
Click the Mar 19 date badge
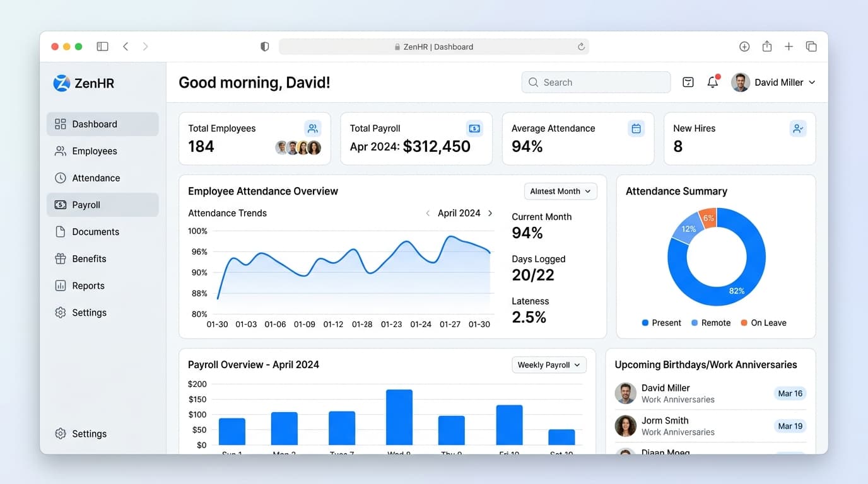tap(790, 427)
